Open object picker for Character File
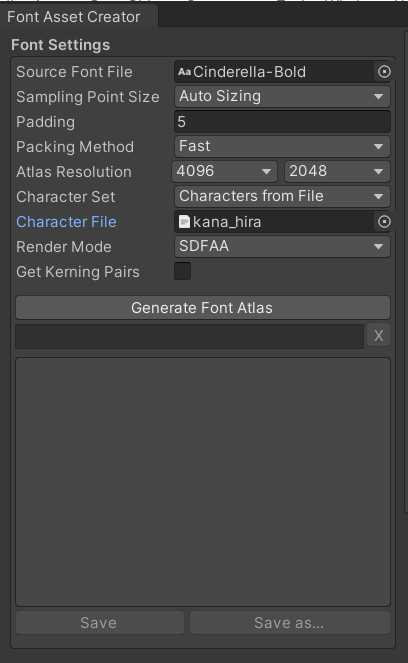408x663 pixels. point(384,222)
